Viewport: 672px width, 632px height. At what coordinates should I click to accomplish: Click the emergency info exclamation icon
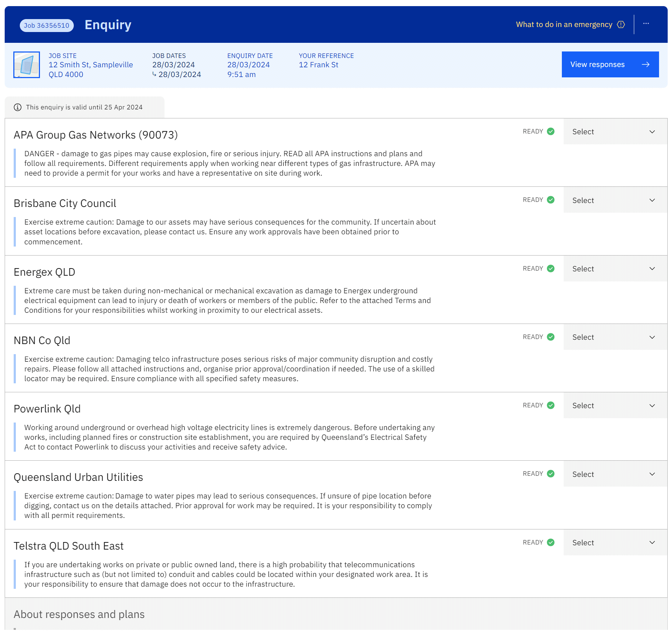621,24
